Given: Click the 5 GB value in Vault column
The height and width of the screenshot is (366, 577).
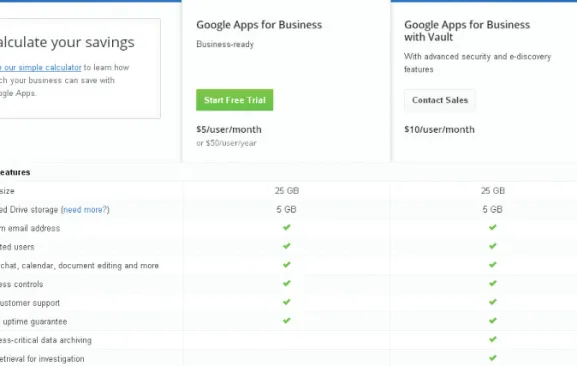Looking at the screenshot, I should (x=492, y=209).
